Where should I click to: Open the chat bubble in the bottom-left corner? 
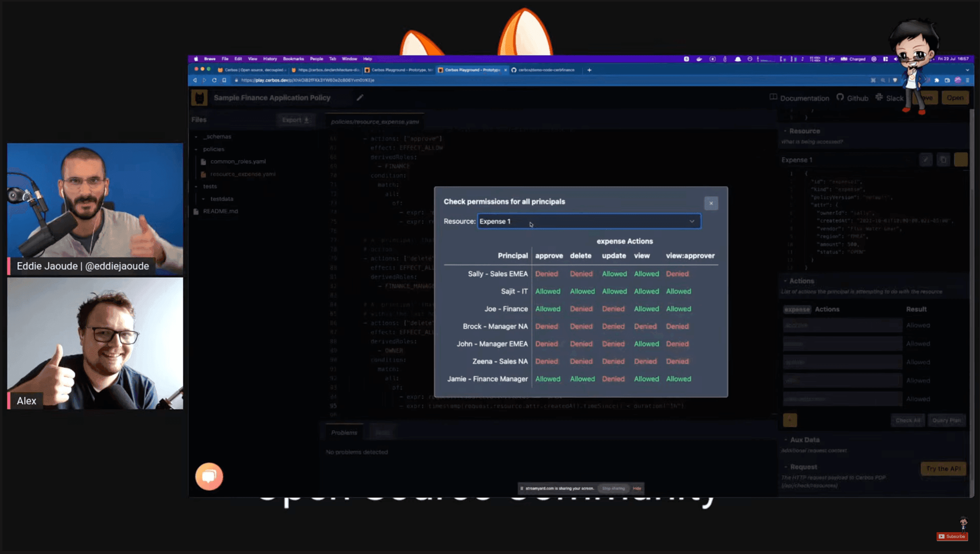[208, 476]
